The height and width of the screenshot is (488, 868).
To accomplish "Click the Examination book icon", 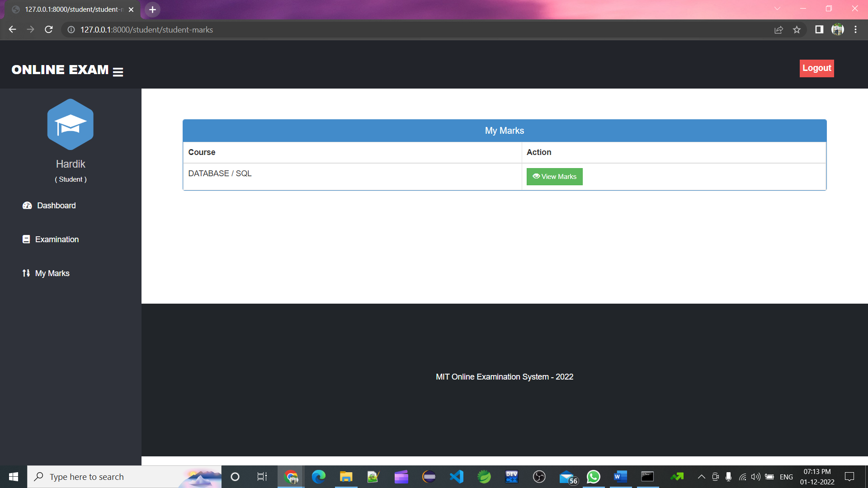I will pyautogui.click(x=26, y=239).
